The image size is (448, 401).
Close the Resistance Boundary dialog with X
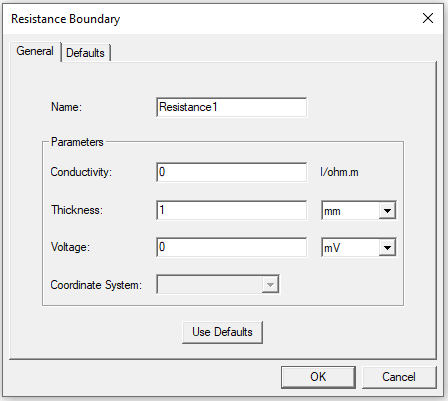[x=428, y=18]
